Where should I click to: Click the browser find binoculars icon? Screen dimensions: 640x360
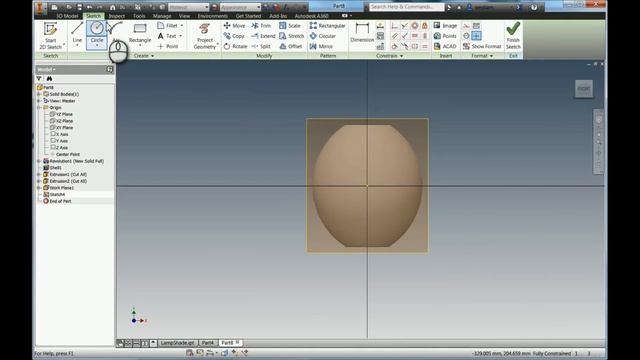pos(49,78)
